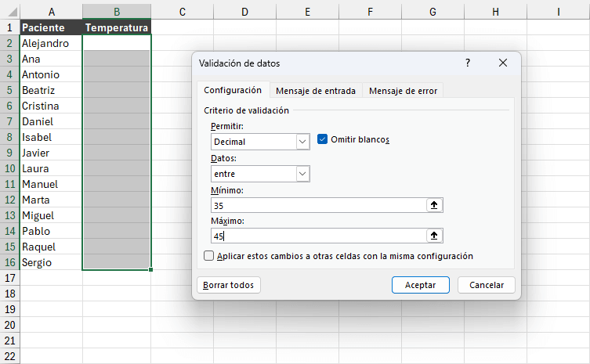The width and height of the screenshot is (590, 364).
Task: Select column F header
Action: (371, 12)
